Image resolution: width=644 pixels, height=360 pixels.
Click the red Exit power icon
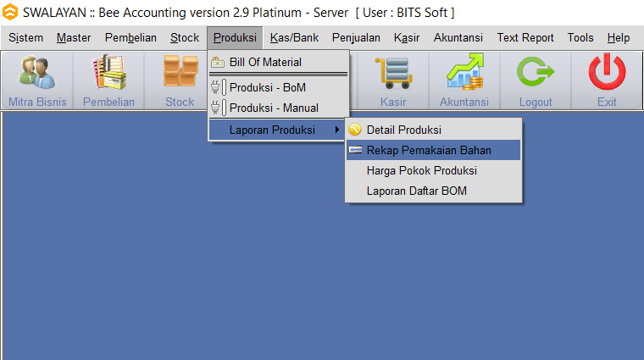[607, 74]
